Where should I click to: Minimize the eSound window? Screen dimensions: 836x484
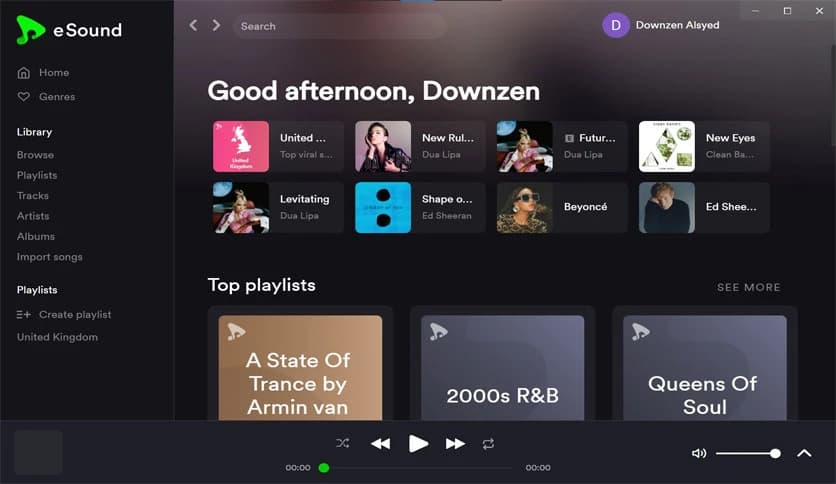coord(755,11)
